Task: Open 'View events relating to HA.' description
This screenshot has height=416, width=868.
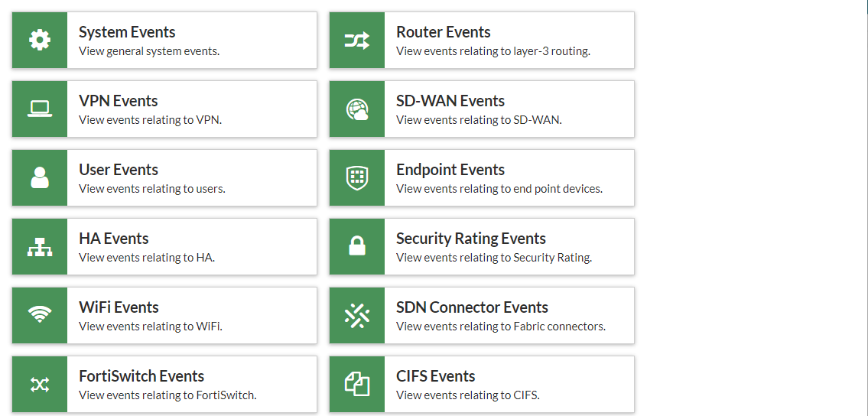Action: (147, 258)
